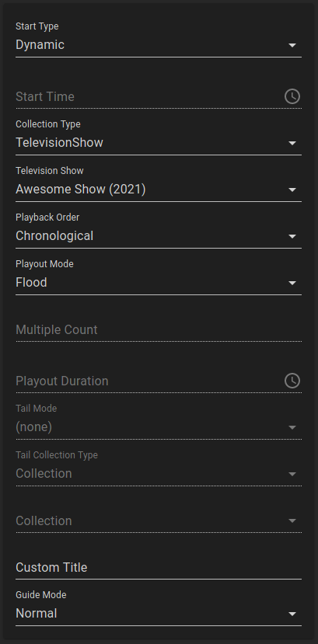The height and width of the screenshot is (644, 318).
Task: Click the Television Show dropdown arrow
Action: click(292, 190)
